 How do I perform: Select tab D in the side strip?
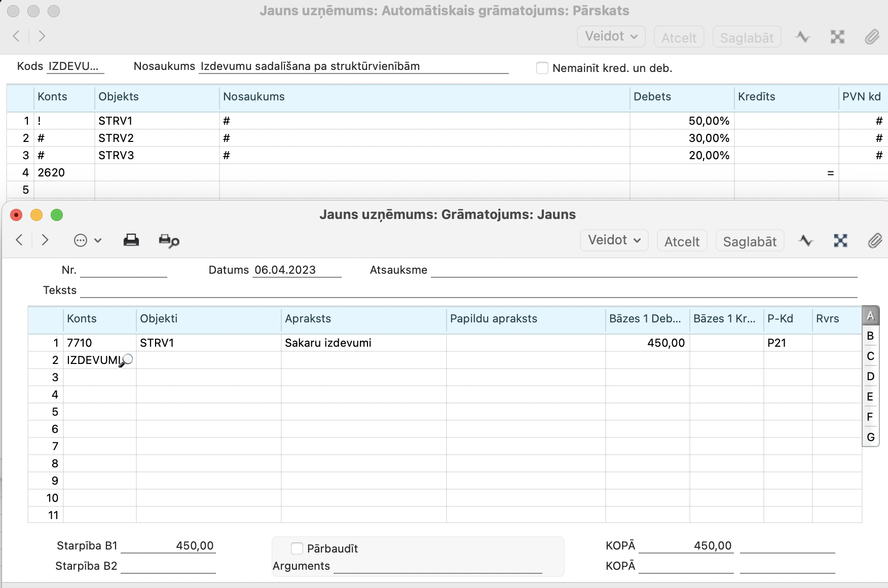pos(870,377)
